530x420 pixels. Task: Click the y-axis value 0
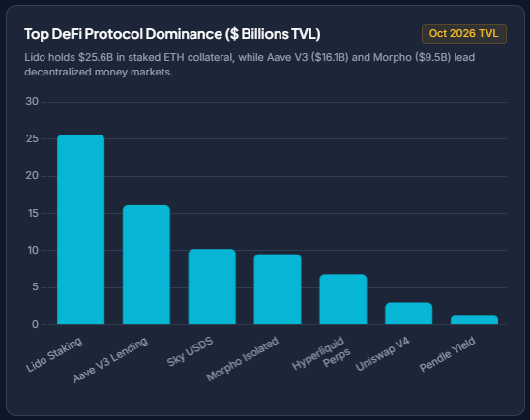point(36,324)
